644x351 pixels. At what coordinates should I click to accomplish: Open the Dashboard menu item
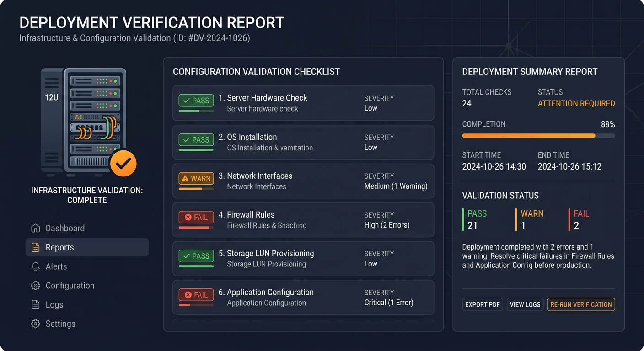tap(87, 228)
